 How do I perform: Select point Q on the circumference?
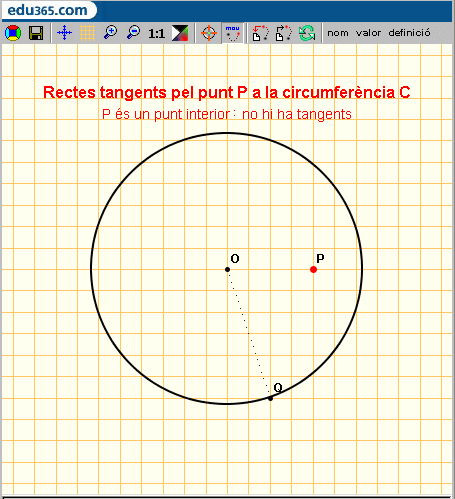coord(270,398)
